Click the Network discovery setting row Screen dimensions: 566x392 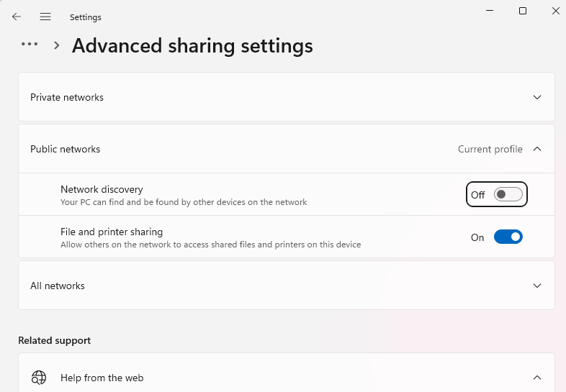(287, 195)
